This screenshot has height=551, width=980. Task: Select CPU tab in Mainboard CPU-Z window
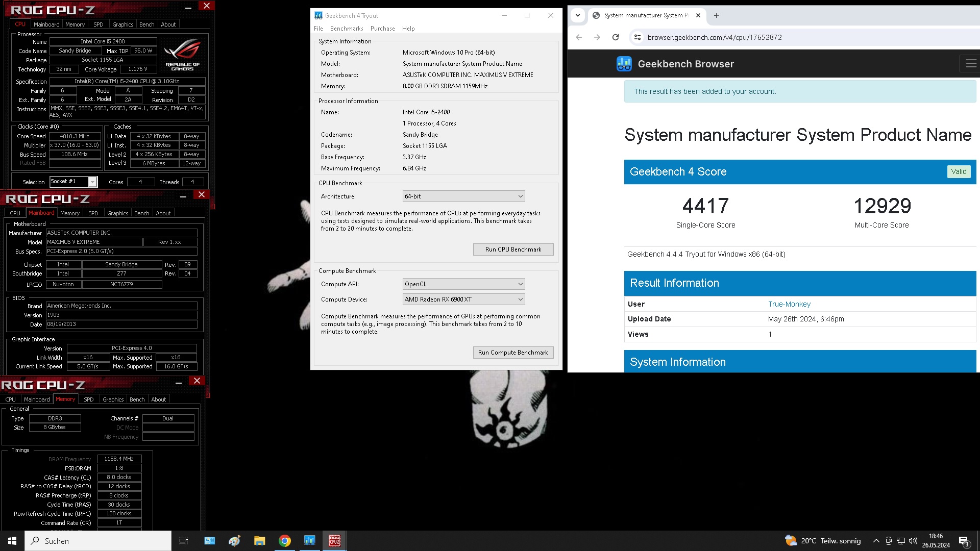(x=15, y=213)
